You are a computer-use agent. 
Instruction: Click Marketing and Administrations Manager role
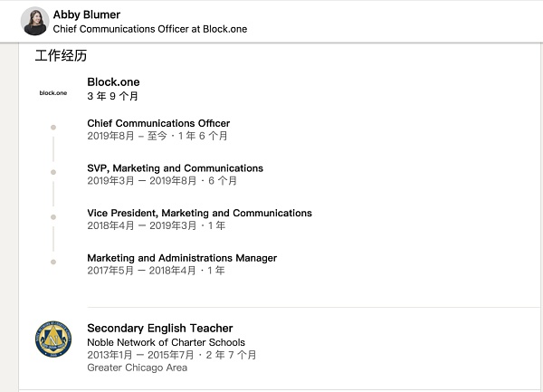click(x=182, y=258)
